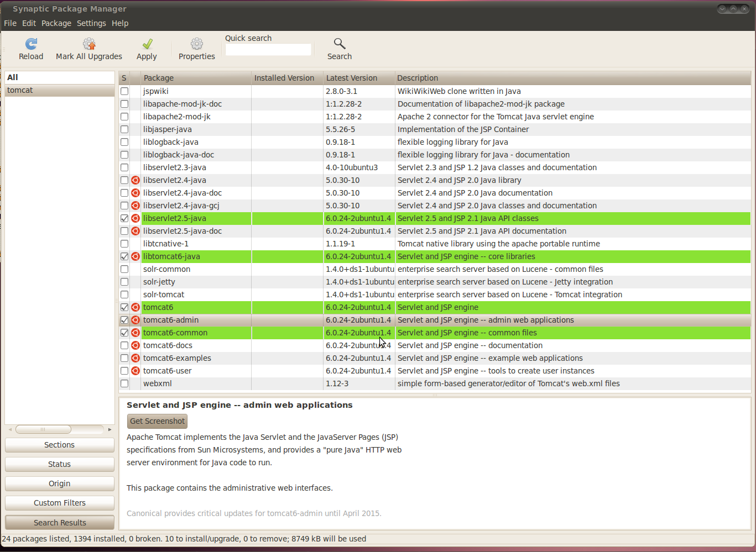Screen dimensions: 756x552
Task: Click the Reload toolbar icon
Action: click(x=31, y=44)
